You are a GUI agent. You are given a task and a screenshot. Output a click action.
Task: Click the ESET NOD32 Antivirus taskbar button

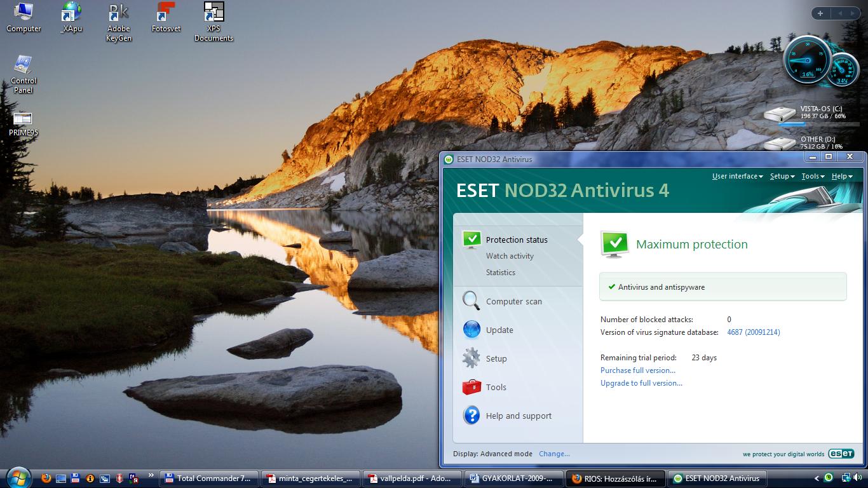[x=718, y=478]
